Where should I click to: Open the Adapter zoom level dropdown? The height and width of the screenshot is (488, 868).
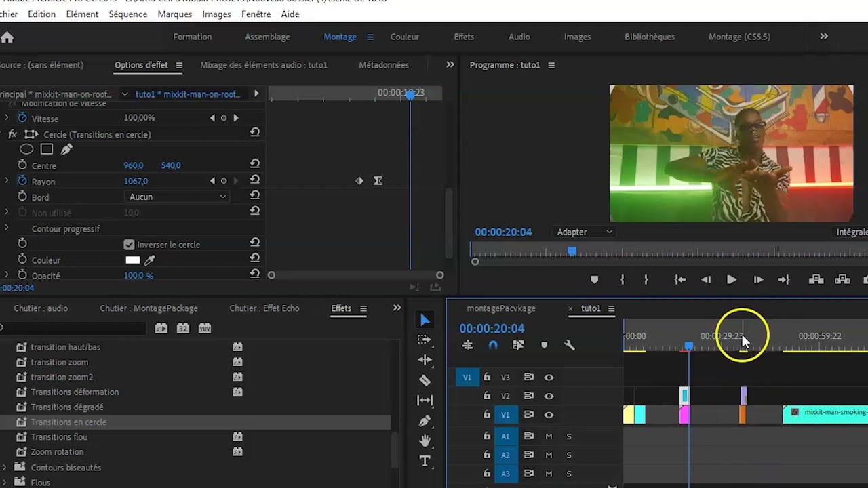point(584,232)
